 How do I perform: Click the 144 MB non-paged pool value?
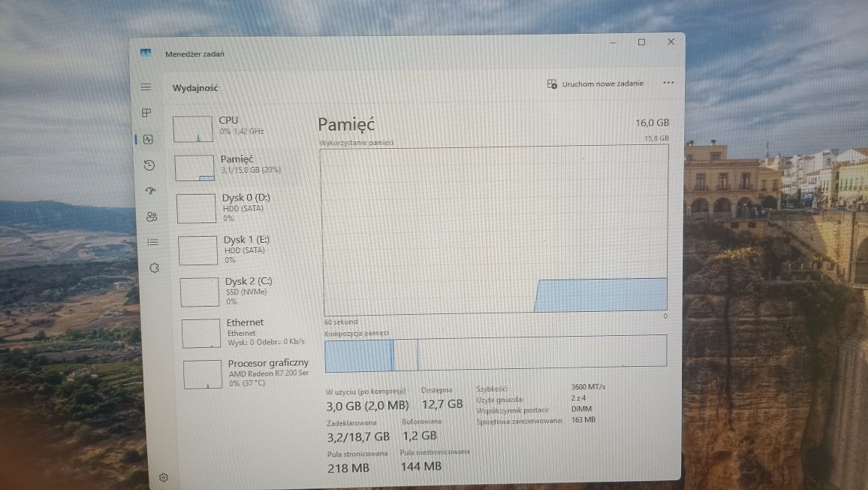click(420, 467)
